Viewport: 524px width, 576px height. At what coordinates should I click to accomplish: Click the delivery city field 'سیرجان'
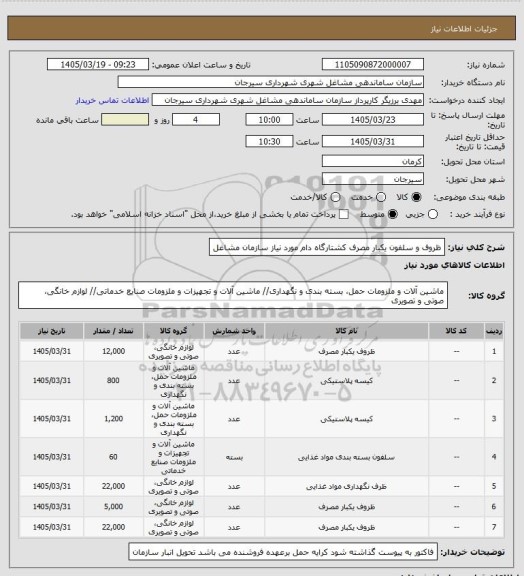coord(373,179)
